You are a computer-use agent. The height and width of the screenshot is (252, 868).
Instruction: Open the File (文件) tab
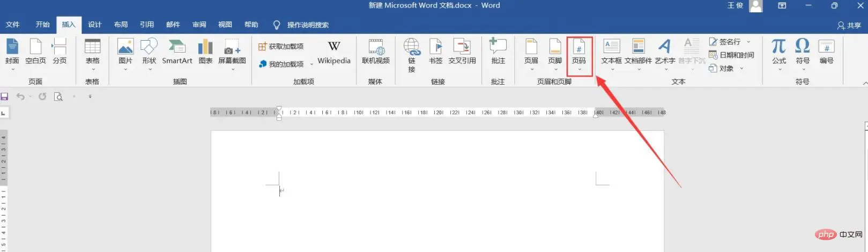pos(13,25)
